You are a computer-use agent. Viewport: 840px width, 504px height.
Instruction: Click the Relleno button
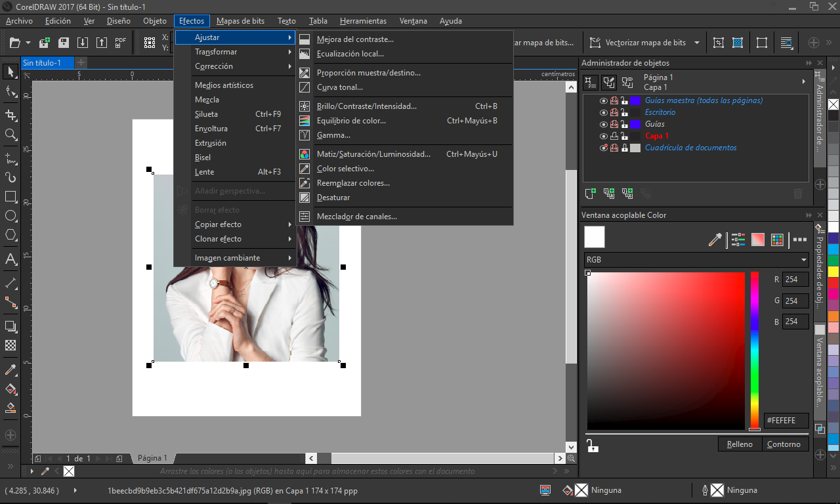click(740, 444)
